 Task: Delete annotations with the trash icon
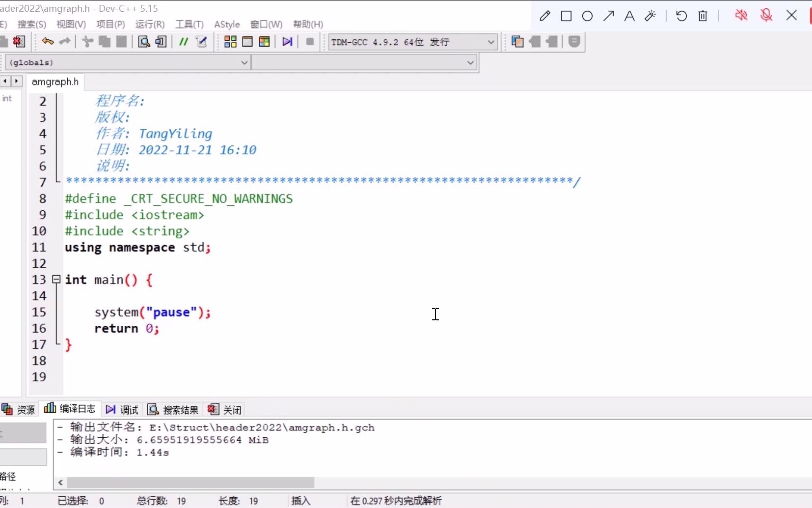tap(703, 16)
